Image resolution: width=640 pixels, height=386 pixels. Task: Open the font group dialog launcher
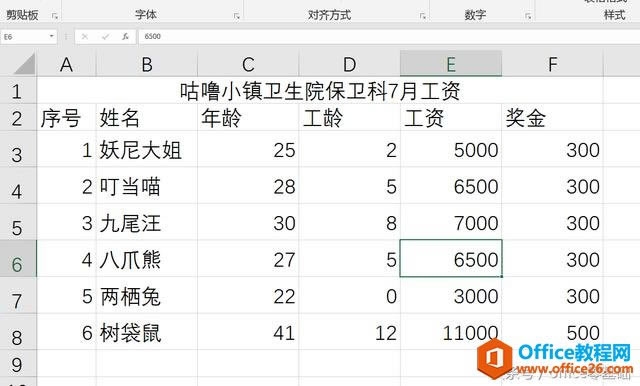(236, 16)
